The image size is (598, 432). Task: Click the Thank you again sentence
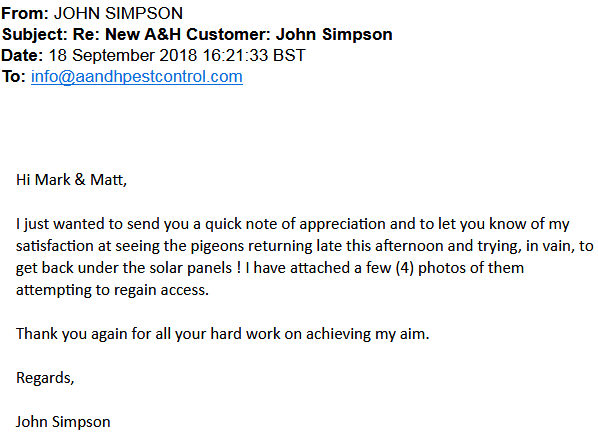[223, 334]
